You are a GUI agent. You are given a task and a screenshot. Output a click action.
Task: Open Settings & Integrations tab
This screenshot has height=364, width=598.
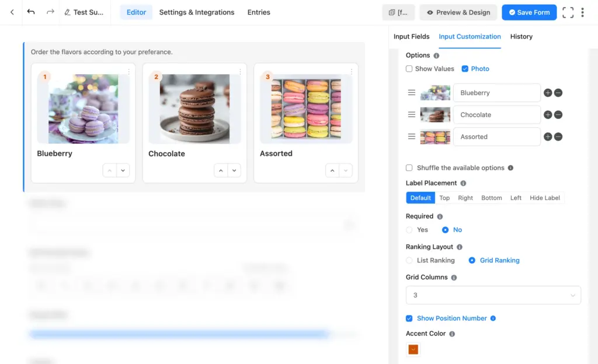(x=197, y=12)
